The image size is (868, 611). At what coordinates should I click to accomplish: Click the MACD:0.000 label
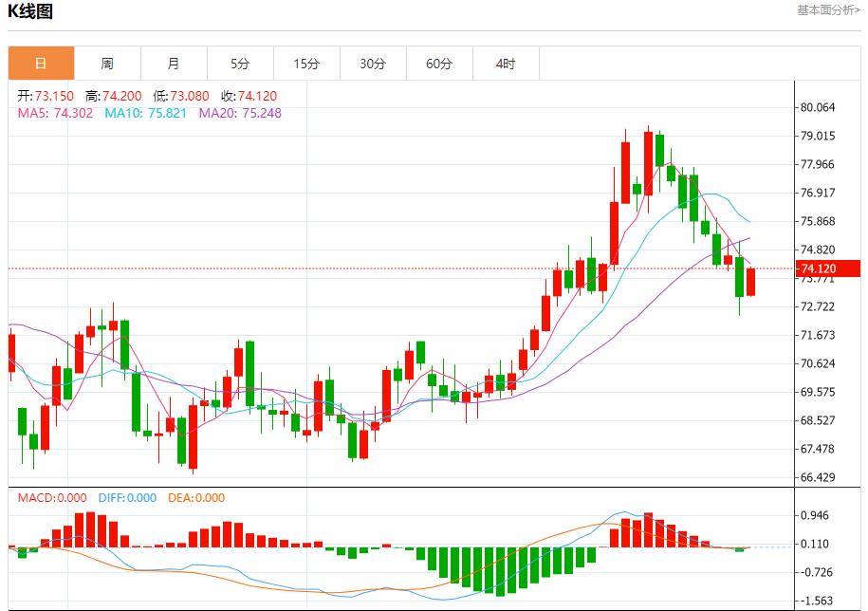[52, 497]
